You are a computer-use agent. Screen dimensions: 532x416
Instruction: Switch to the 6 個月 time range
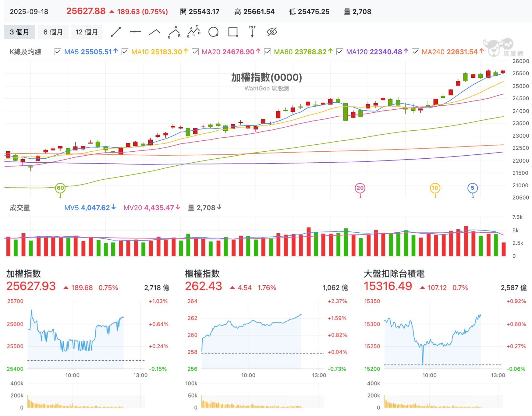(x=53, y=32)
